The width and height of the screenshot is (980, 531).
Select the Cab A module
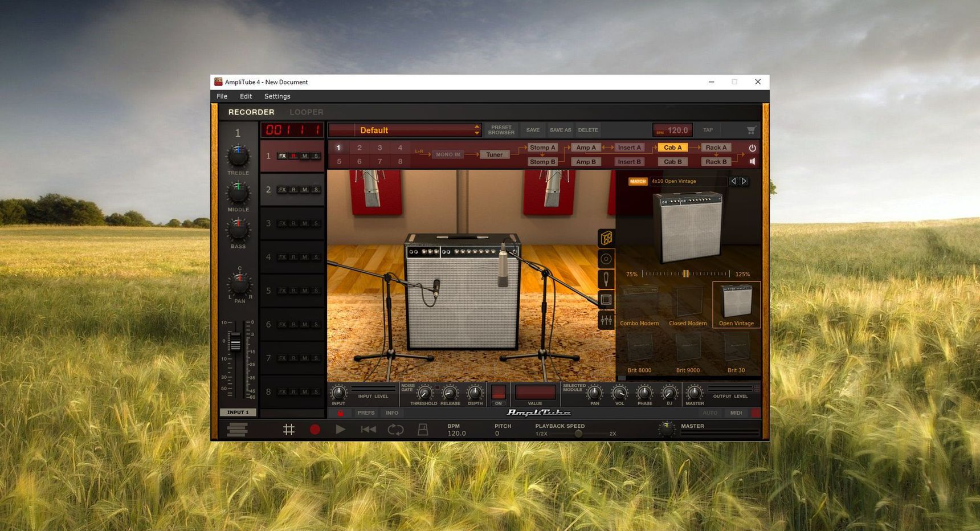coord(672,148)
